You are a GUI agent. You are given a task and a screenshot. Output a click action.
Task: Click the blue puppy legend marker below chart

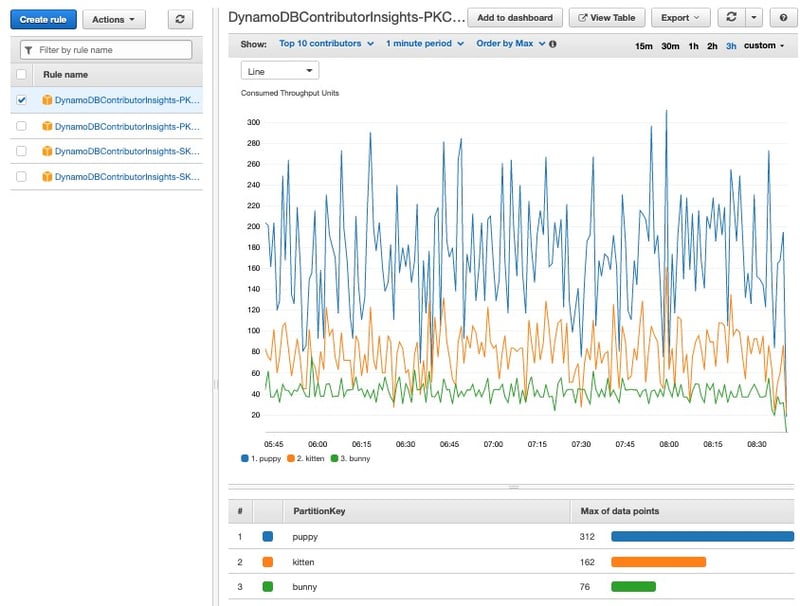pos(245,458)
